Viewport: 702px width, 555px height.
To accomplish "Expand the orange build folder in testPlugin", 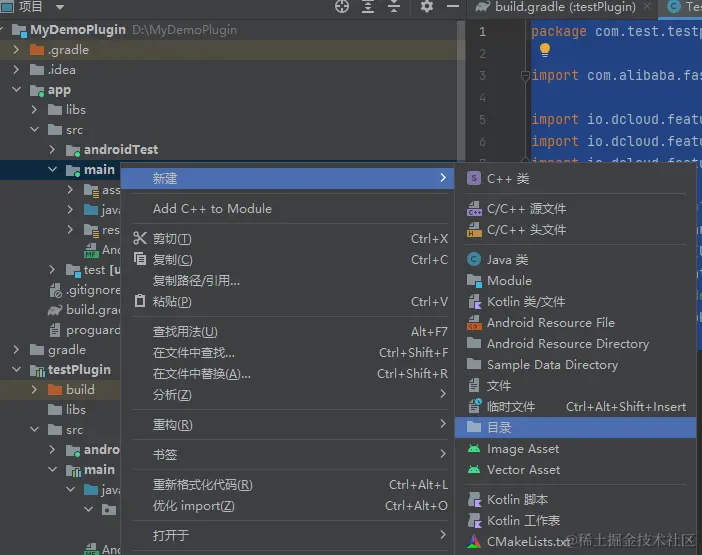I will [34, 389].
